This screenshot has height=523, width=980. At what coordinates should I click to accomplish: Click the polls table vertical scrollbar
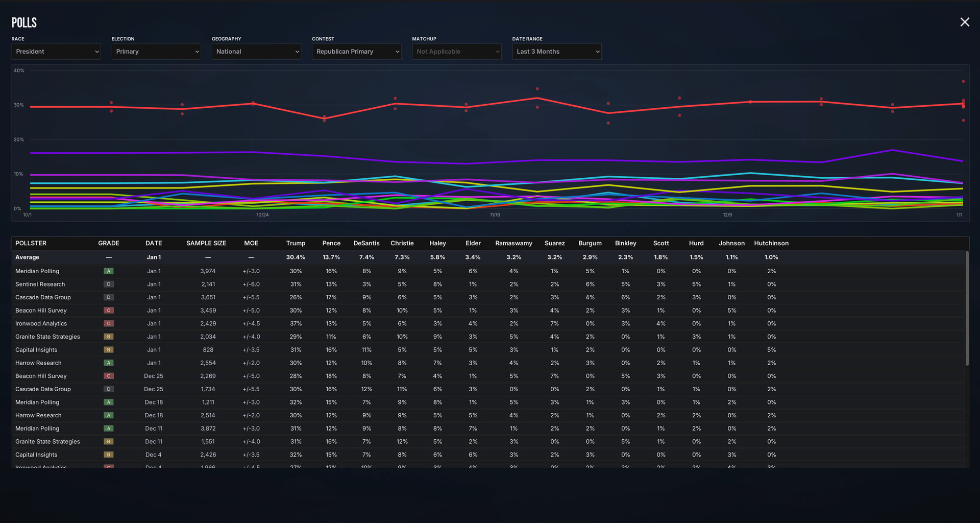967,308
